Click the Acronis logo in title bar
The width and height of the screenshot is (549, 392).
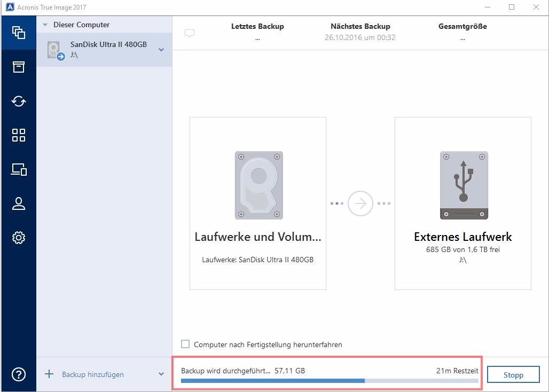tap(10, 7)
